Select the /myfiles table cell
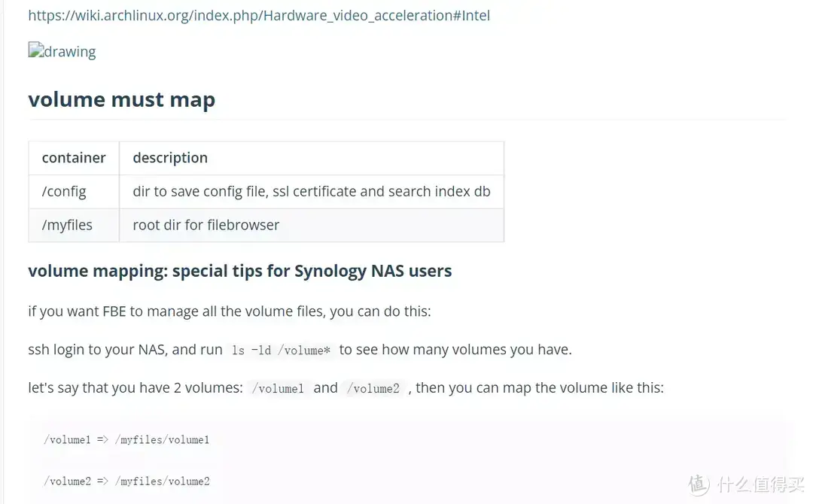The image size is (813, 504). coord(67,225)
